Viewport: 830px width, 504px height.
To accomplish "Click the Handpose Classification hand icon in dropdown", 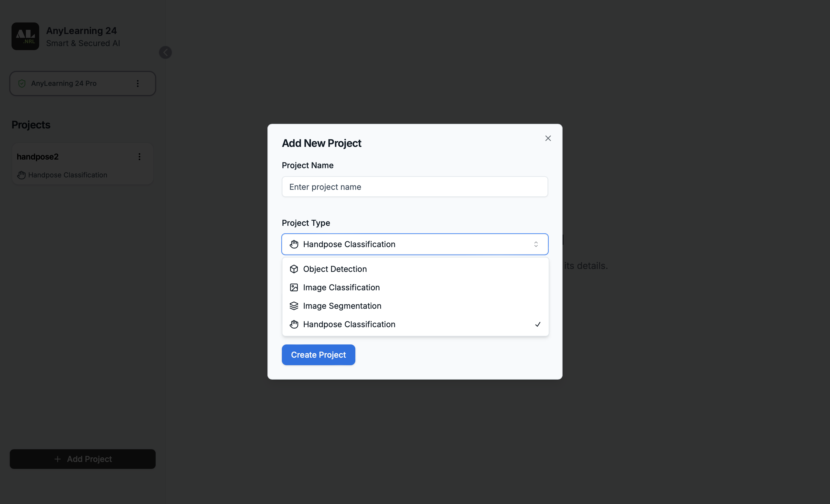I will pyautogui.click(x=294, y=324).
